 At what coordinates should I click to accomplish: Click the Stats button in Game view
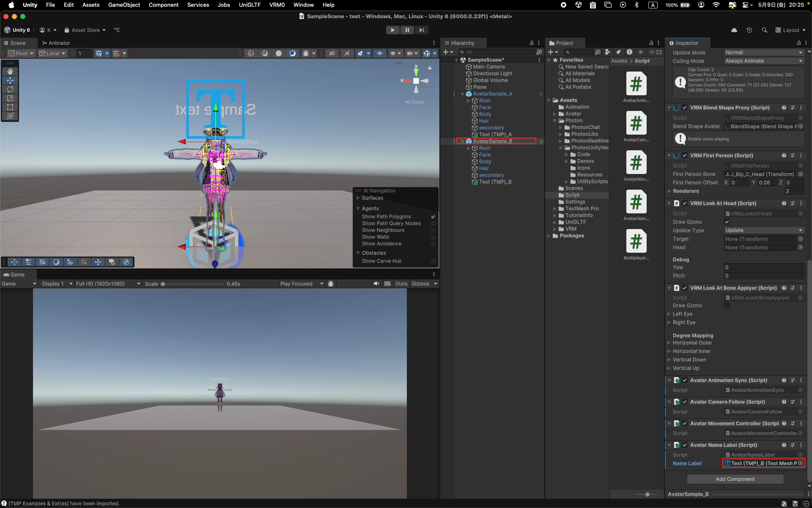401,284
